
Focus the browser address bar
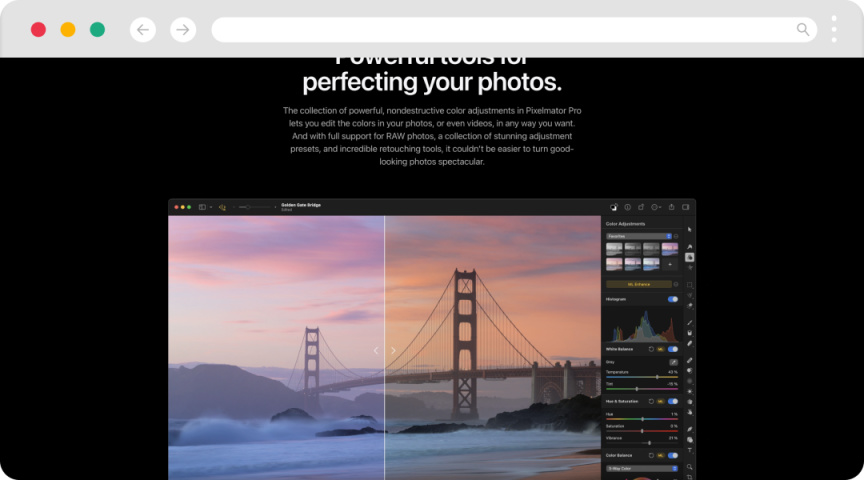pyautogui.click(x=514, y=30)
